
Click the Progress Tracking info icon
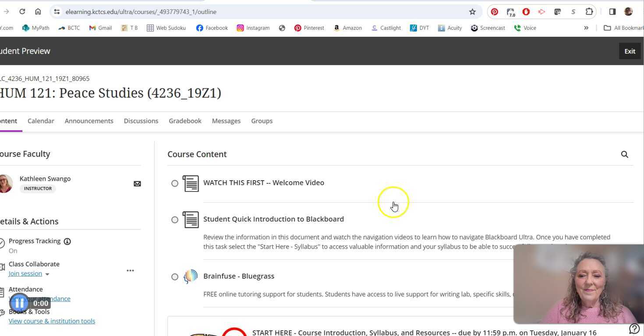coord(67,241)
